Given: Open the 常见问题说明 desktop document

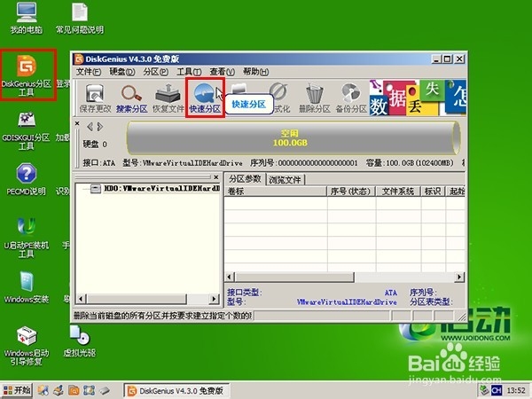Looking at the screenshot, I should (x=80, y=18).
